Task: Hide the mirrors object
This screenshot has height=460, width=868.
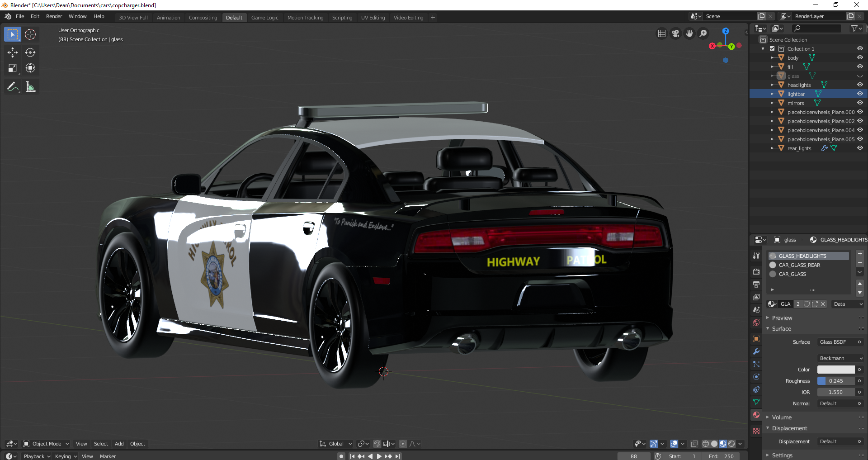Action: pyautogui.click(x=860, y=103)
